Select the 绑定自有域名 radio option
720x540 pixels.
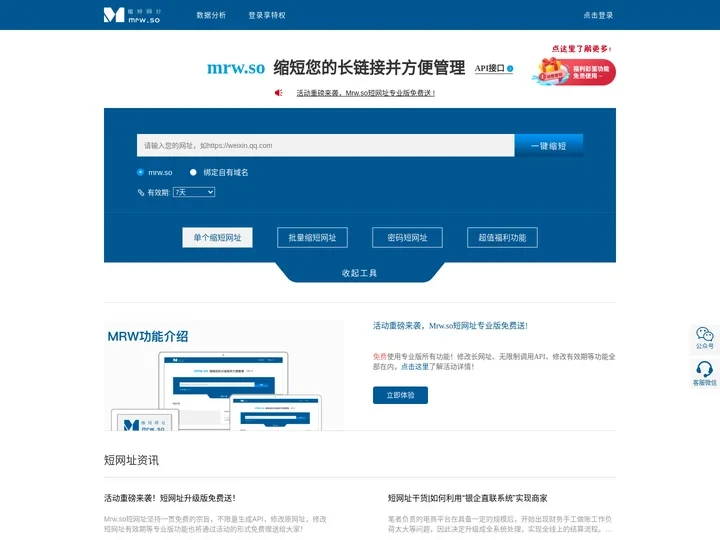pos(193,172)
